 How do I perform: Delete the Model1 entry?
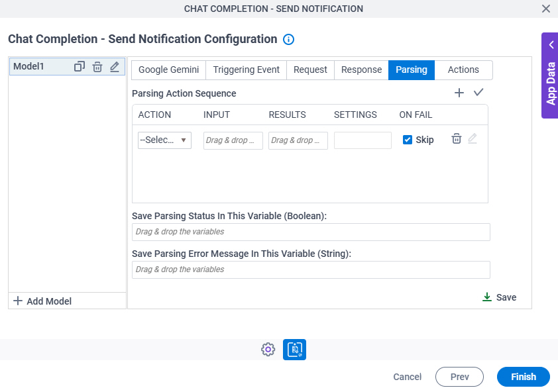[97, 66]
